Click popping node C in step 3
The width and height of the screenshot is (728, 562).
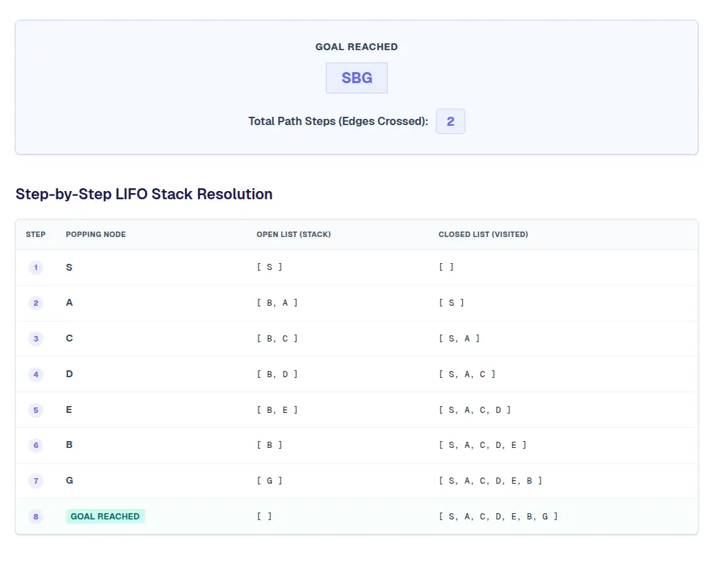pos(69,338)
